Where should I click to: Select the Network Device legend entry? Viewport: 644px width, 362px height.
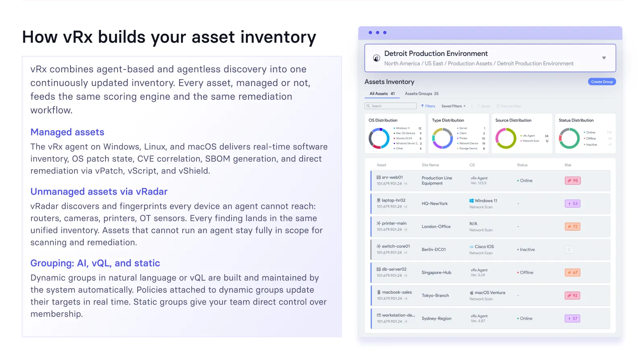(x=471, y=144)
